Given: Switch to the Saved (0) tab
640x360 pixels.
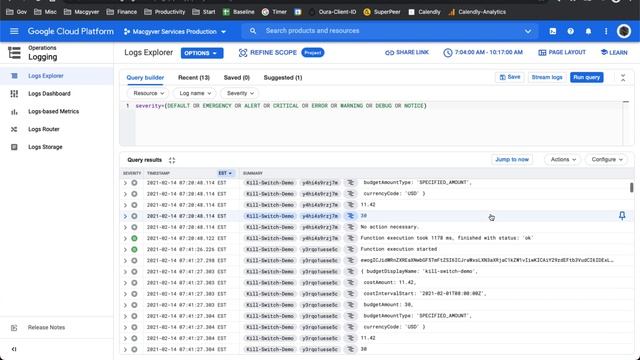Looking at the screenshot, I should pos(236,78).
